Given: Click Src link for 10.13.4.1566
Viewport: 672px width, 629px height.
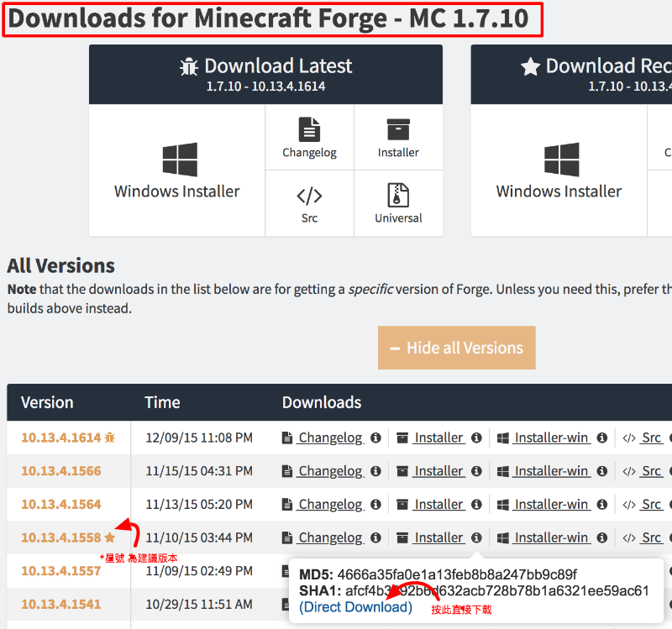Looking at the screenshot, I should coord(652,471).
